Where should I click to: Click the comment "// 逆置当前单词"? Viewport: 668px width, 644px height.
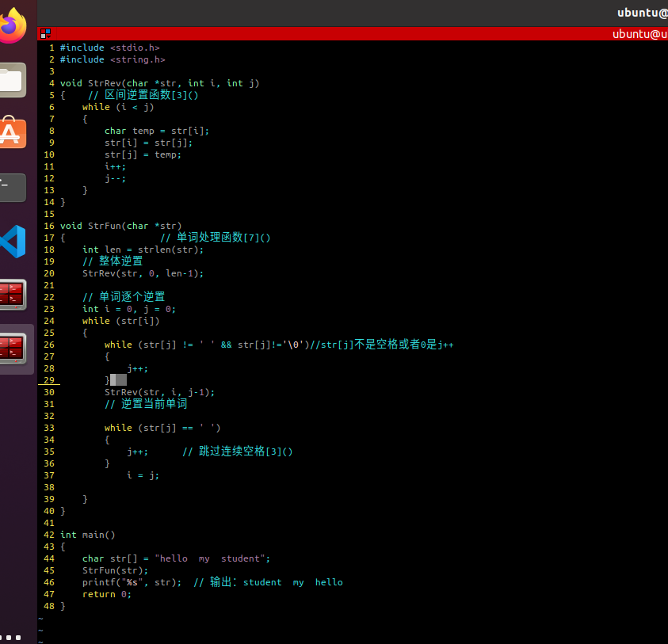pyautogui.click(x=146, y=404)
